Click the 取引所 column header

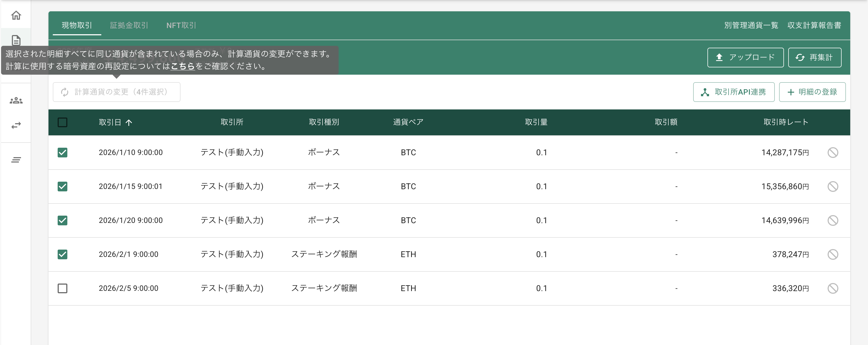click(x=232, y=122)
